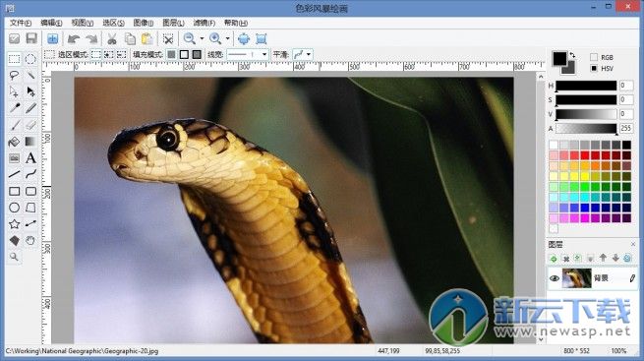Select the rounded rectangle shape tool
The width and height of the screenshot is (644, 361).
(x=30, y=192)
